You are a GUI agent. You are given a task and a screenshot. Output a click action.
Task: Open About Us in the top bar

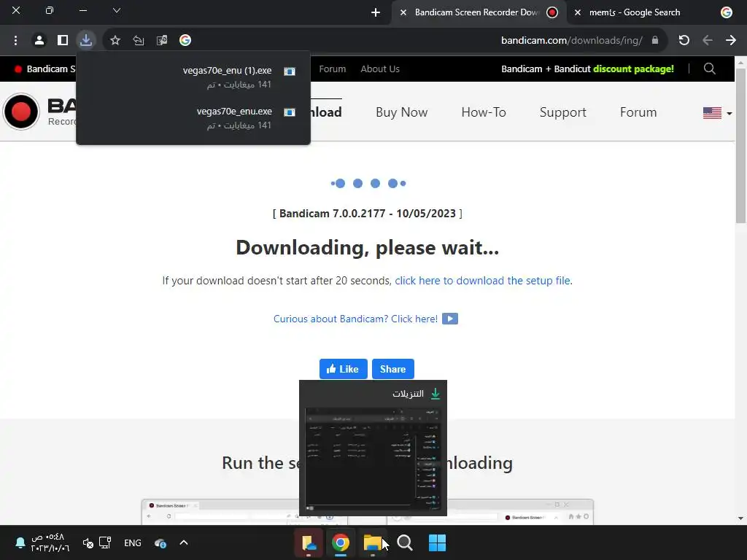(379, 69)
